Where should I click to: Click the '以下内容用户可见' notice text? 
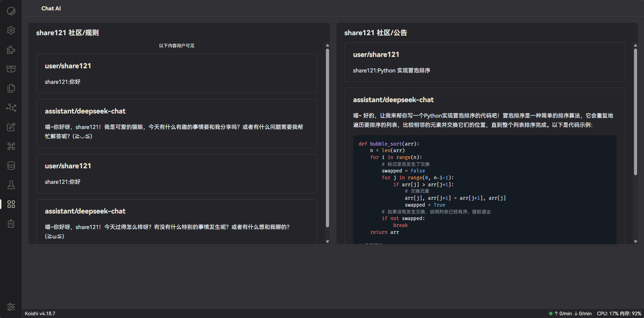click(x=176, y=46)
